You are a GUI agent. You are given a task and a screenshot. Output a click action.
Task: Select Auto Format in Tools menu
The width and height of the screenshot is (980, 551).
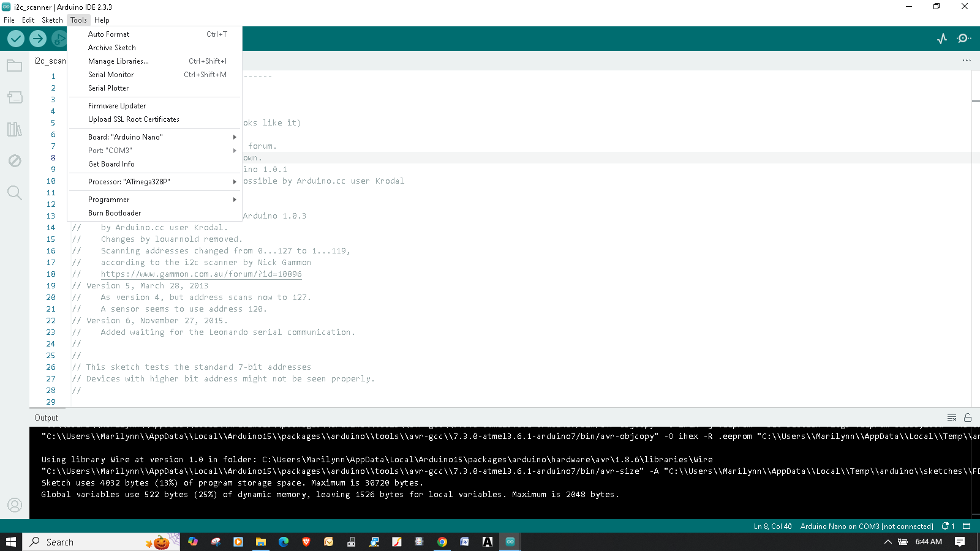click(155, 34)
